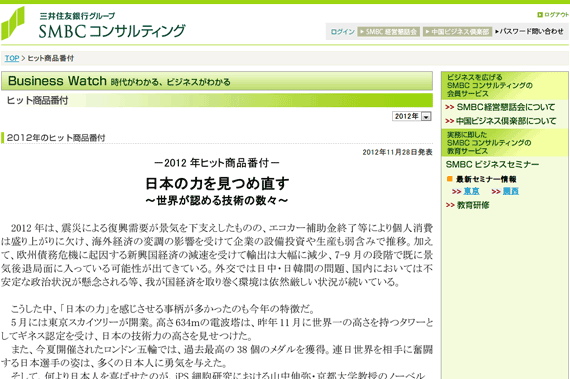The image size is (570, 379).
Task: Open SMBCコンサルティング home via logo text
Action: pos(112,31)
